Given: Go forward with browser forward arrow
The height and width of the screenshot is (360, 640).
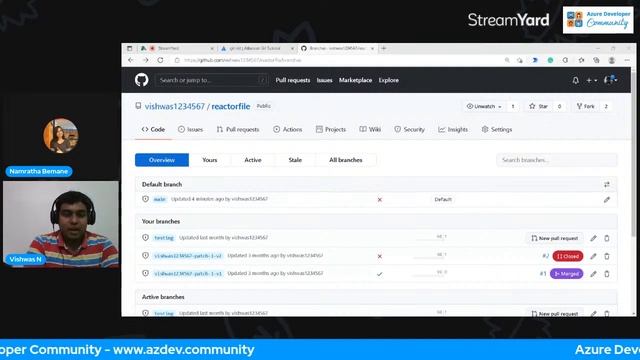Looking at the screenshot, I should pyautogui.click(x=145, y=60).
